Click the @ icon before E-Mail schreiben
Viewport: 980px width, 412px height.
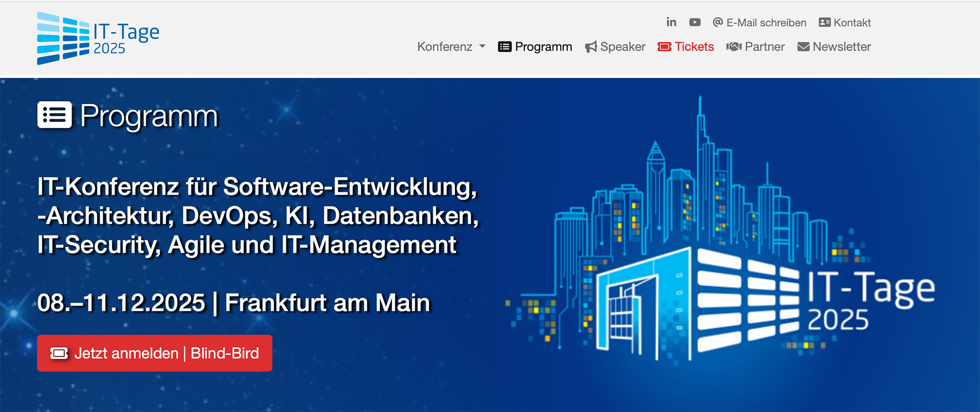pos(718,22)
